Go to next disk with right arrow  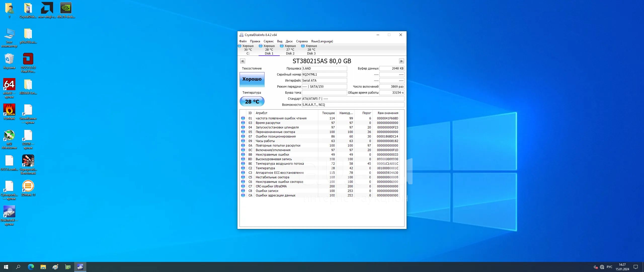click(401, 61)
